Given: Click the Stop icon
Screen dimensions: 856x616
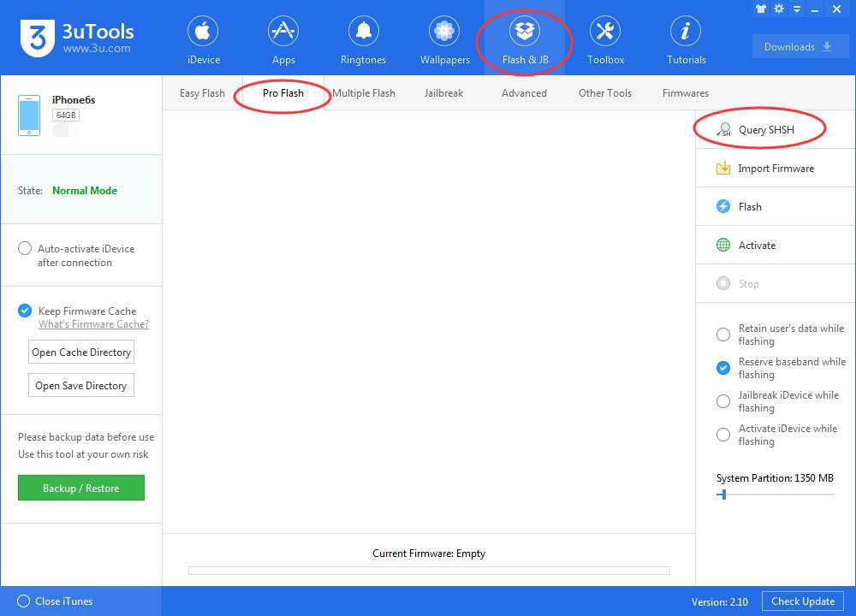Looking at the screenshot, I should (x=722, y=283).
